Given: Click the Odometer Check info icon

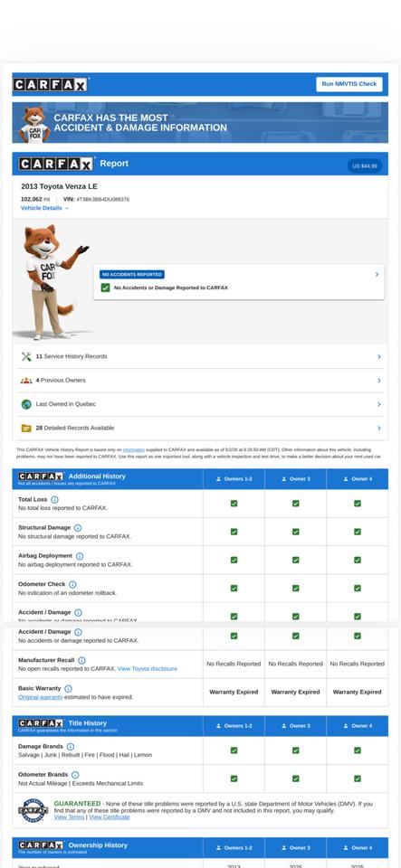Looking at the screenshot, I should pyautogui.click(x=72, y=584).
